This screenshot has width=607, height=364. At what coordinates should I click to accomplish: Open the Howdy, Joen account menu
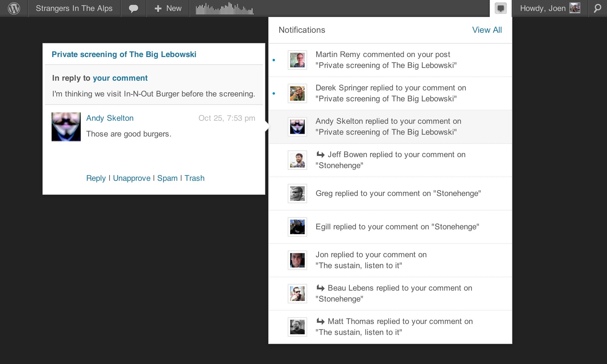pos(543,8)
